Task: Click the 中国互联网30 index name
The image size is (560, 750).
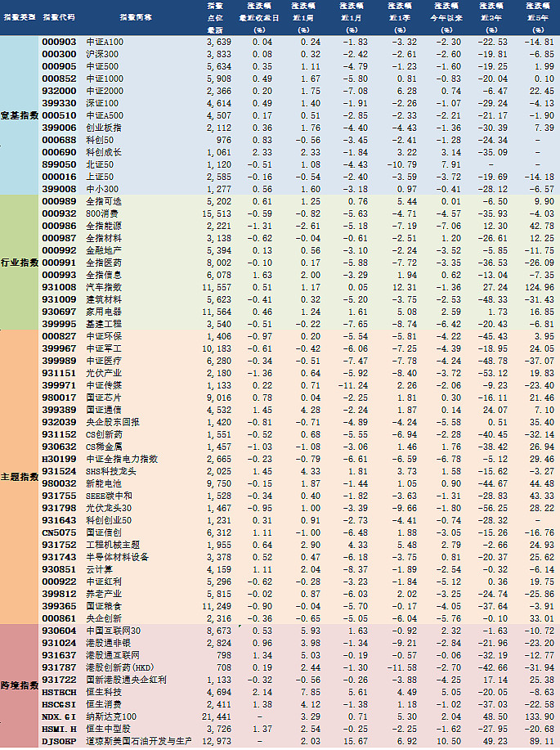Action: 113,630
